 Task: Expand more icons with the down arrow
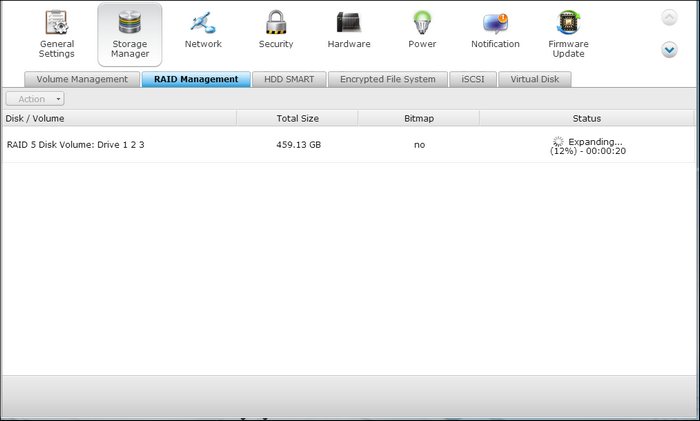pos(669,50)
